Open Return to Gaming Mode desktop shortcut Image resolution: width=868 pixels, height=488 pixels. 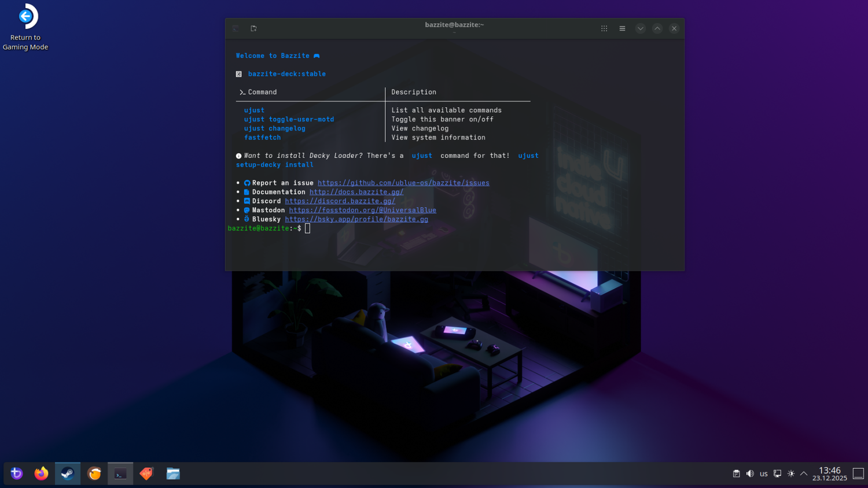[25, 27]
